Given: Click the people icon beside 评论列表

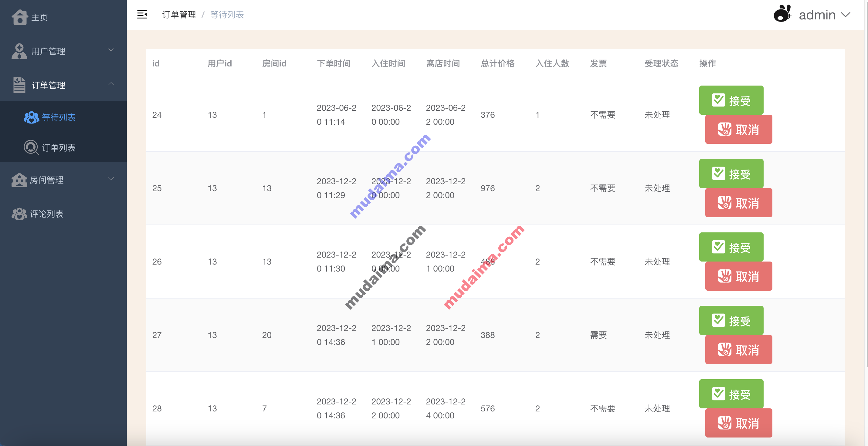Looking at the screenshot, I should pos(19,214).
